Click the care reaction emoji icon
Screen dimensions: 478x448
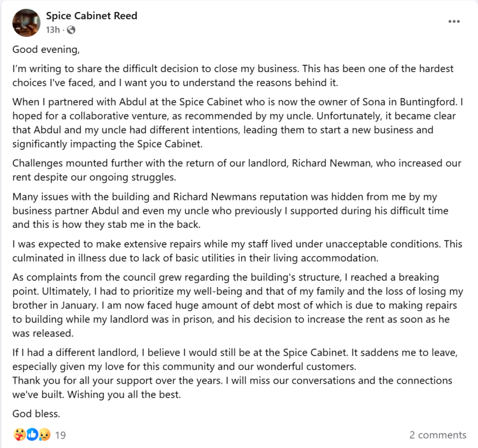20,434
